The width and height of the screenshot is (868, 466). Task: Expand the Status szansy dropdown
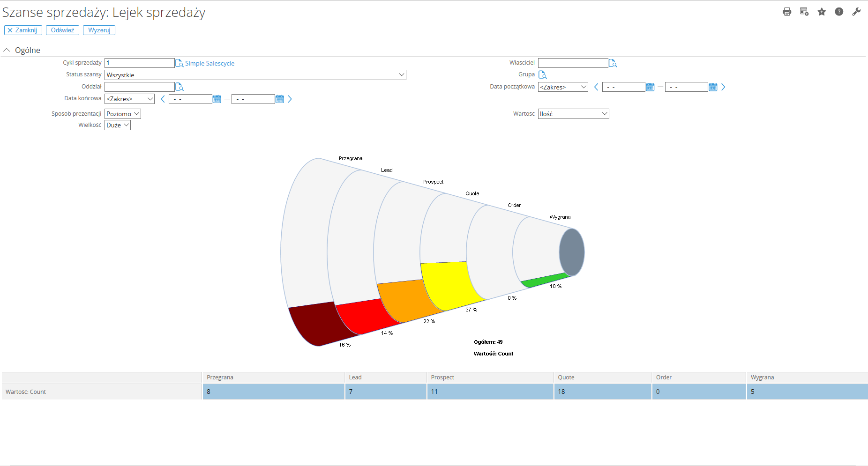(x=401, y=75)
